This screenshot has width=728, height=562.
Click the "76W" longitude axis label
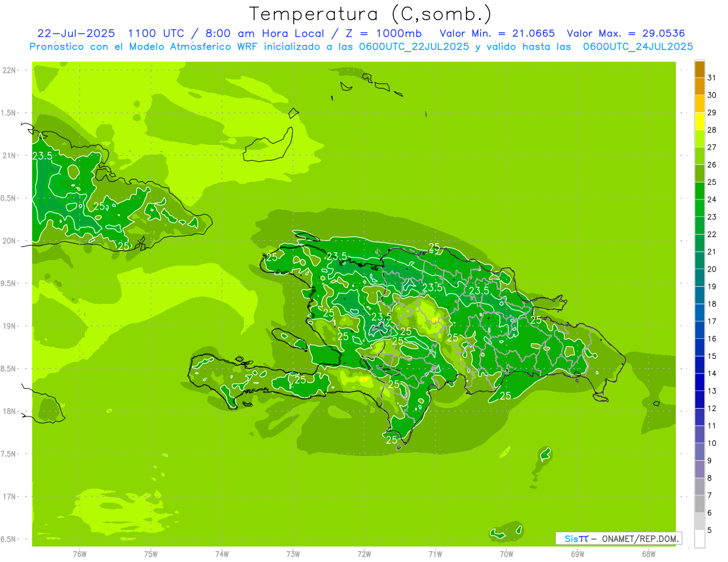[79, 554]
